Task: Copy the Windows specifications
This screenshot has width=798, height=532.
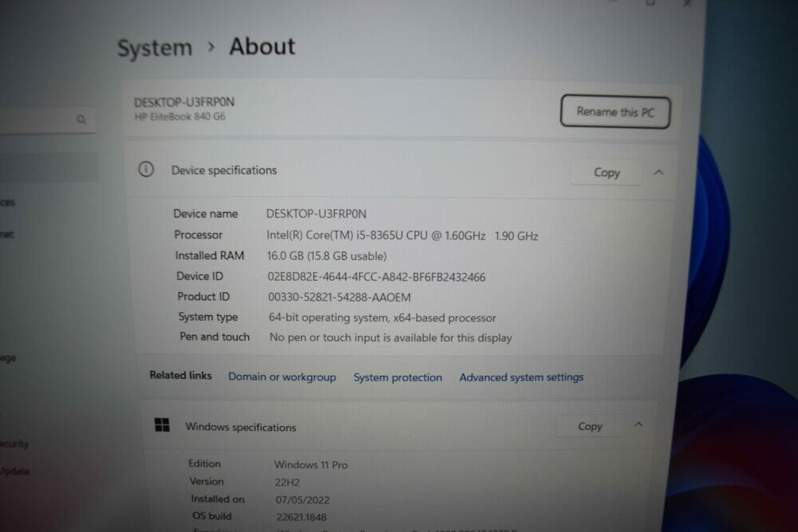Action: (x=590, y=426)
